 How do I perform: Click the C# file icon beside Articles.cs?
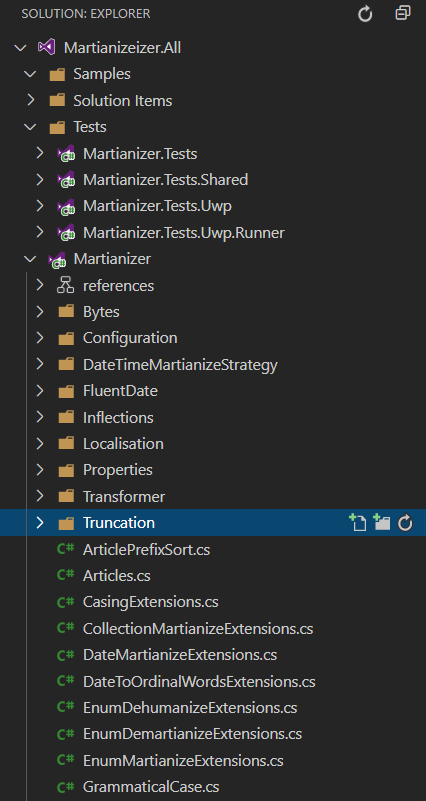66,575
